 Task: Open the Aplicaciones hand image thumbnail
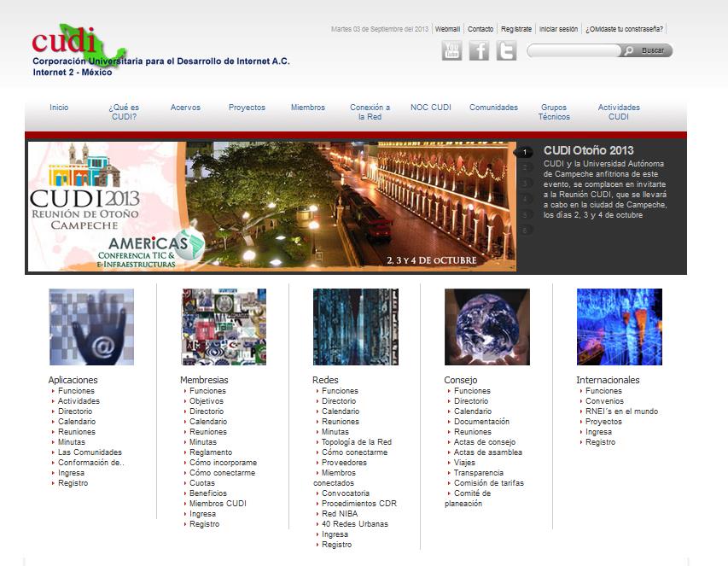pos(91,327)
